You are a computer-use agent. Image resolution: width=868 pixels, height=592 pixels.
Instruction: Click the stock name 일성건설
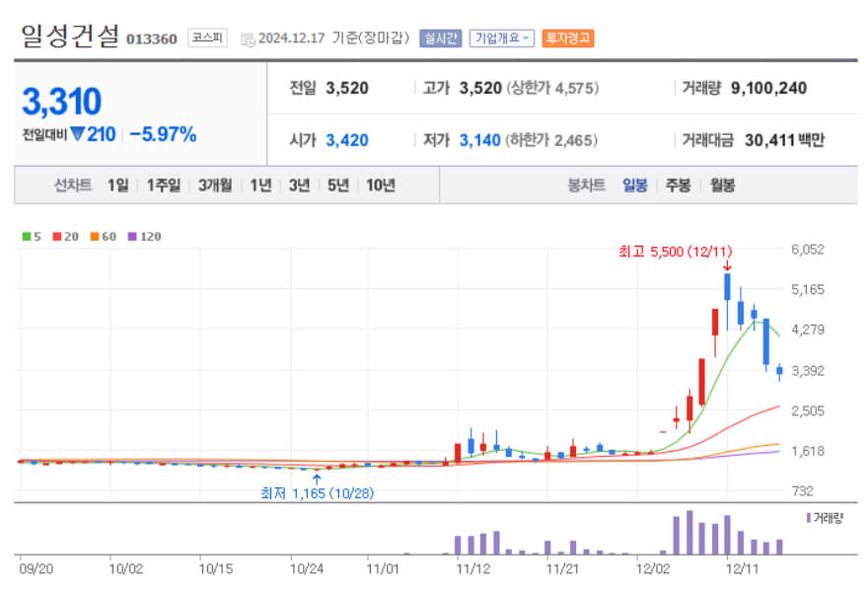click(70, 36)
